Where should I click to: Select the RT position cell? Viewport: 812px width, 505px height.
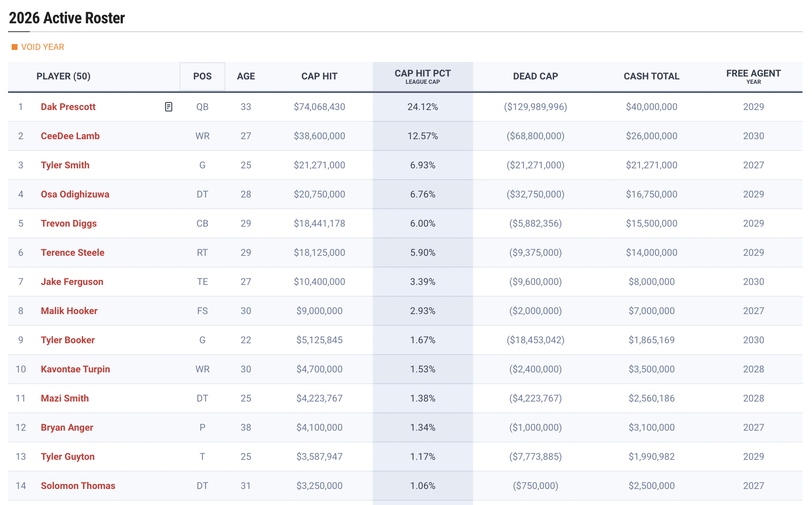point(202,253)
